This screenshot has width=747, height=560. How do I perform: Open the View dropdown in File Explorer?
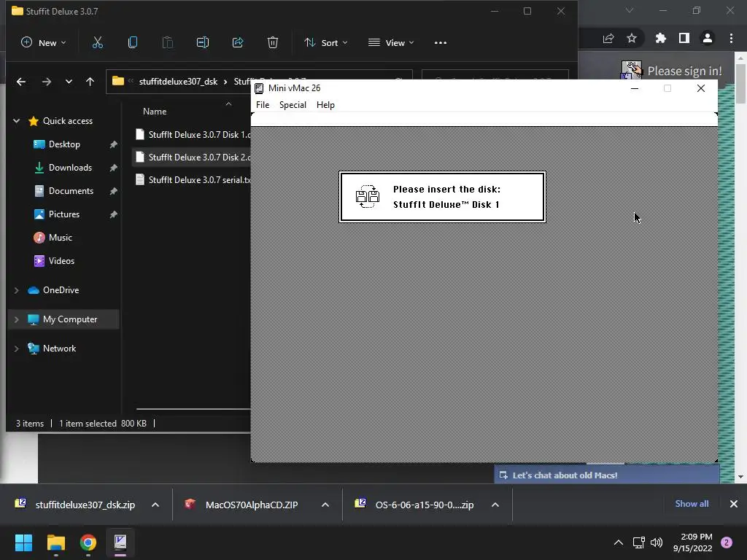[x=391, y=43]
